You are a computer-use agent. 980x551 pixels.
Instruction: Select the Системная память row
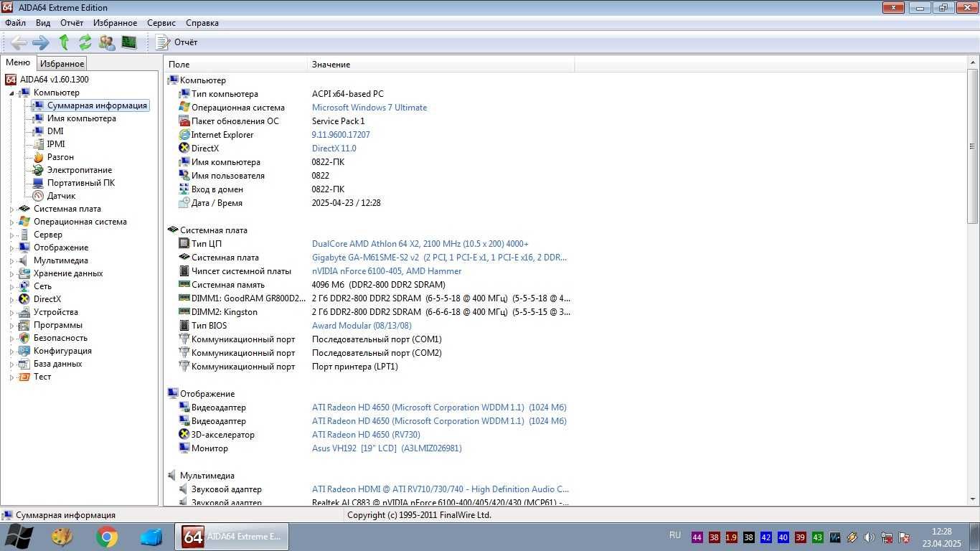pyautogui.click(x=374, y=285)
